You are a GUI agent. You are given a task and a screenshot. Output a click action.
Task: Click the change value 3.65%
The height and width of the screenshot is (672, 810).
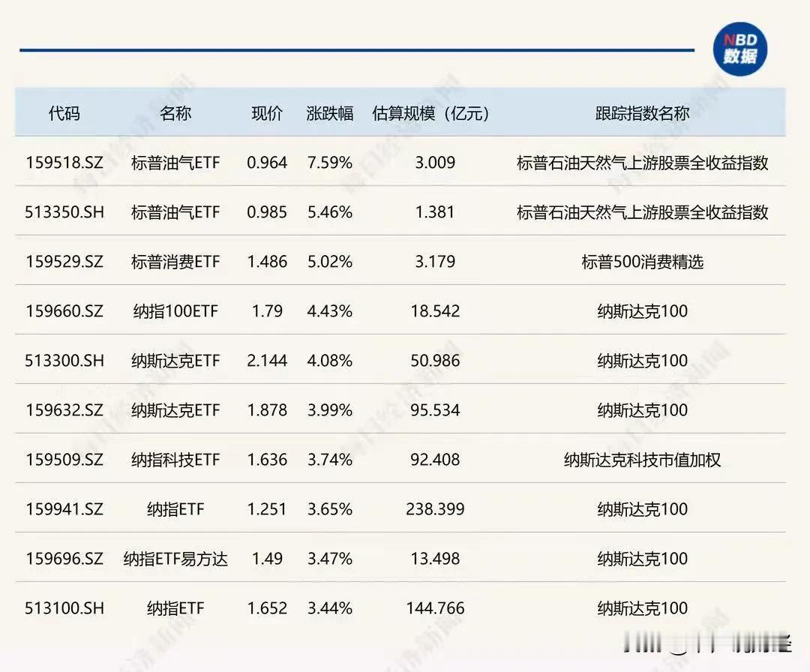(329, 509)
